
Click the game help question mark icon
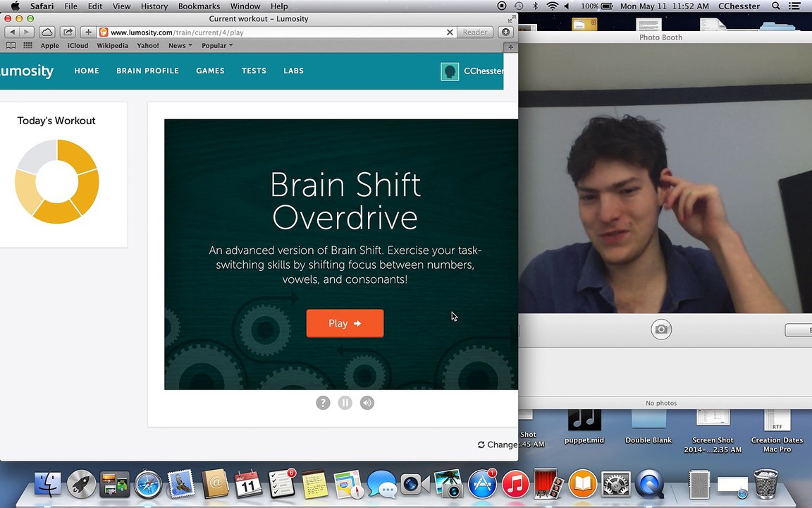[323, 403]
